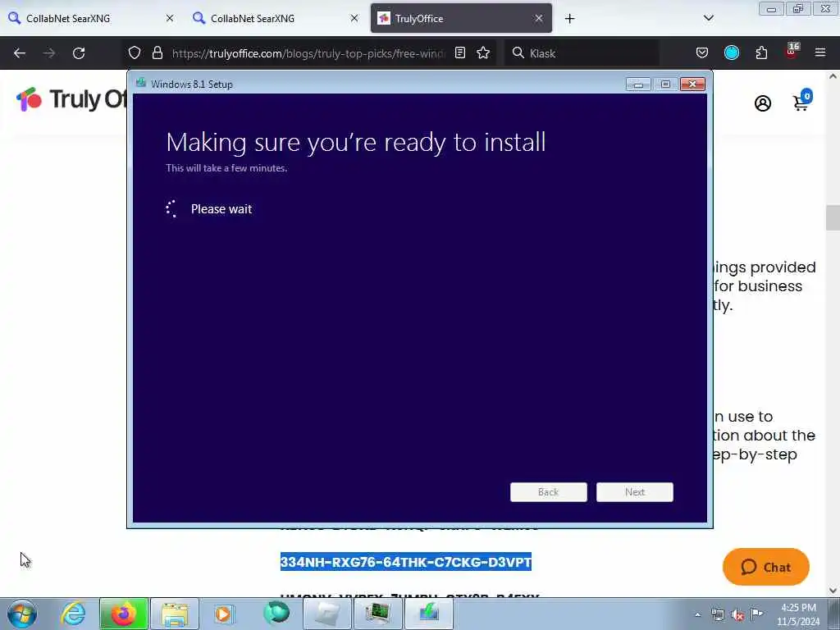Maximize the Windows 8.1 Setup window

pos(665,84)
